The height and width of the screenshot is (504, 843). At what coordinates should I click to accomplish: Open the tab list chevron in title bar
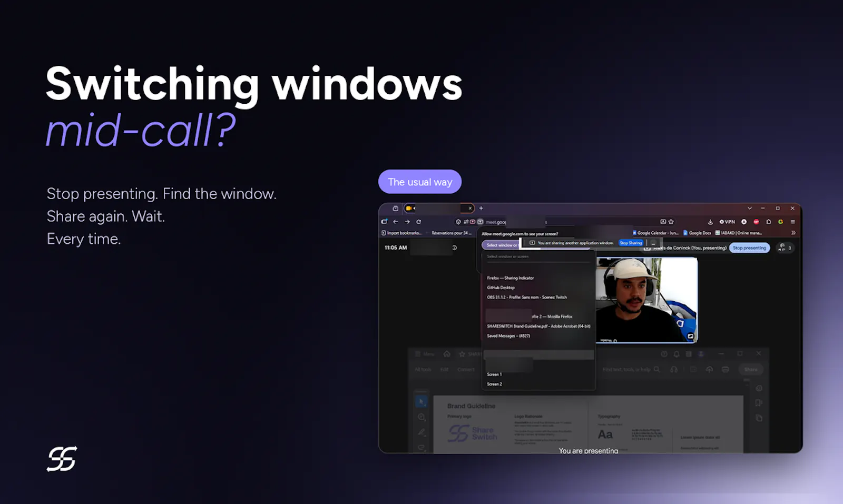(x=750, y=208)
